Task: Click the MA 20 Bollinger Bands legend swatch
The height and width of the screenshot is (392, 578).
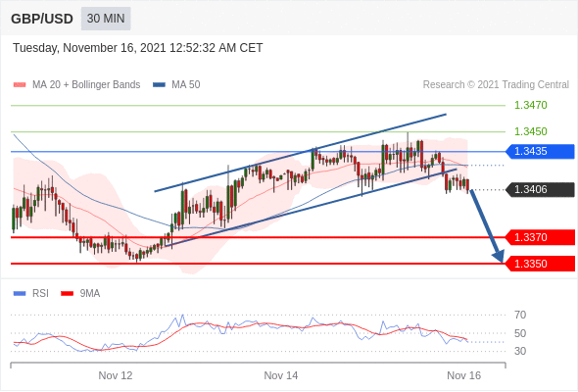Action: point(20,85)
